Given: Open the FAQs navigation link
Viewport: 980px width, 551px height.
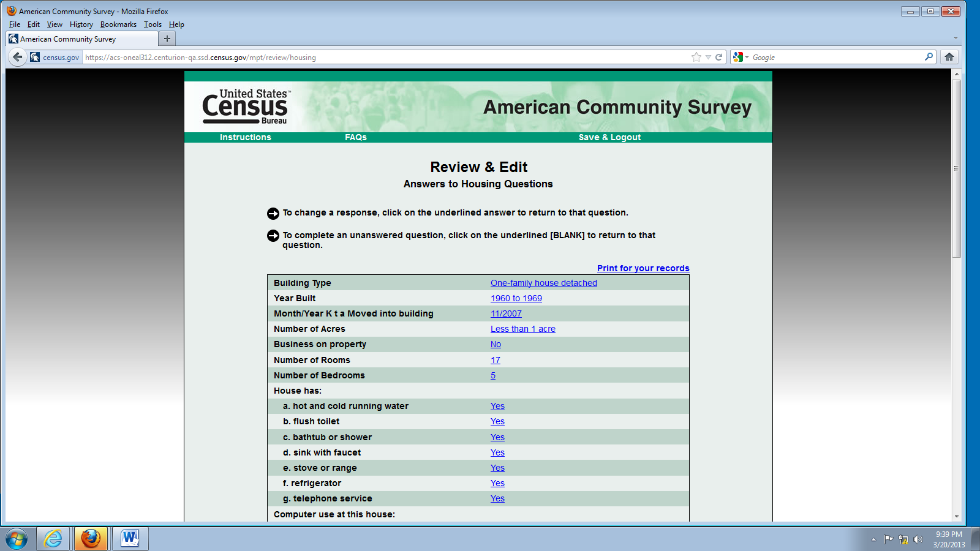Looking at the screenshot, I should (356, 137).
